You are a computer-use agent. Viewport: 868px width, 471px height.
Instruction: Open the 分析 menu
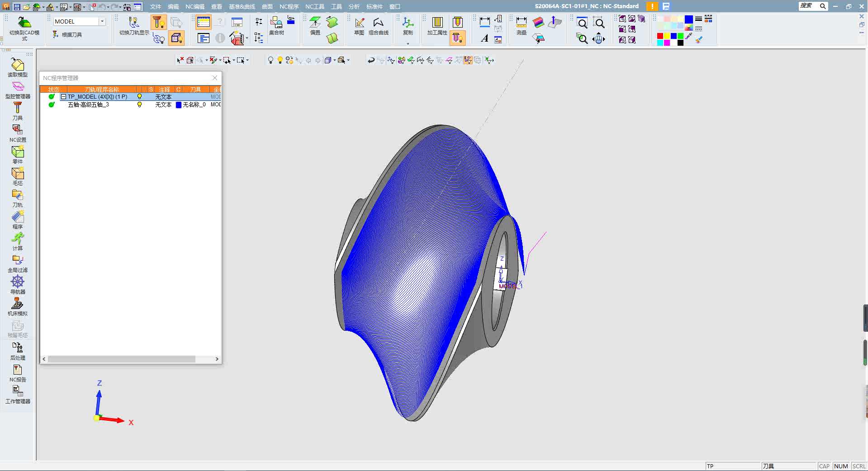coord(354,7)
